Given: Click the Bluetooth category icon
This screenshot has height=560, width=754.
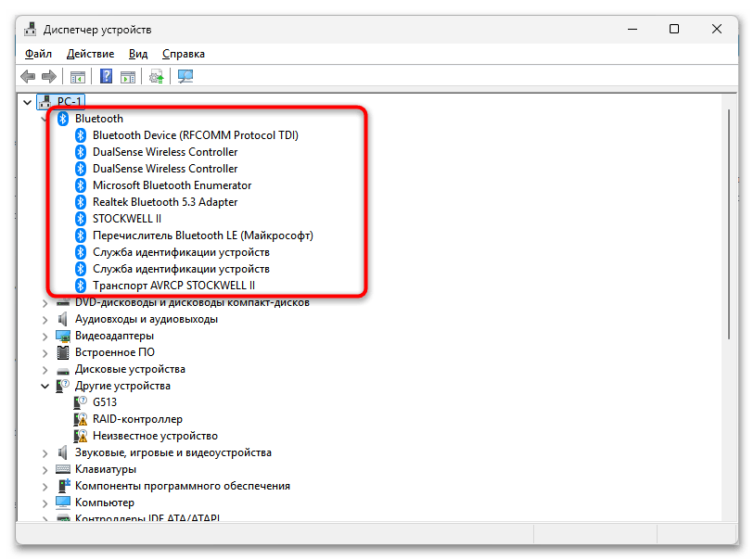Looking at the screenshot, I should pyautogui.click(x=63, y=119).
